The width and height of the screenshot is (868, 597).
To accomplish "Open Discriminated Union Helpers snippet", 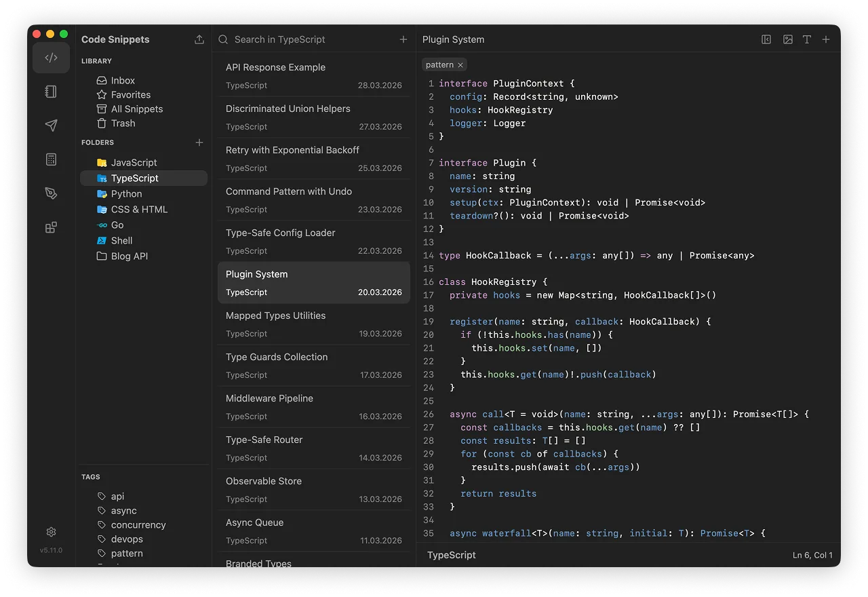I will point(314,117).
